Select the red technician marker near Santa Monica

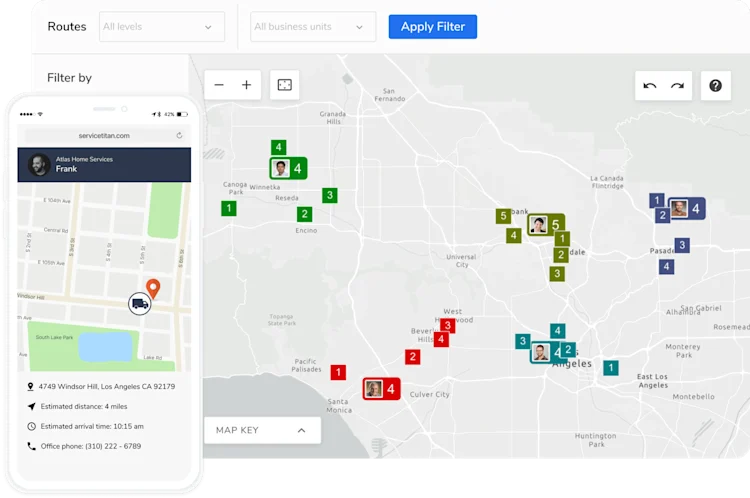(381, 389)
